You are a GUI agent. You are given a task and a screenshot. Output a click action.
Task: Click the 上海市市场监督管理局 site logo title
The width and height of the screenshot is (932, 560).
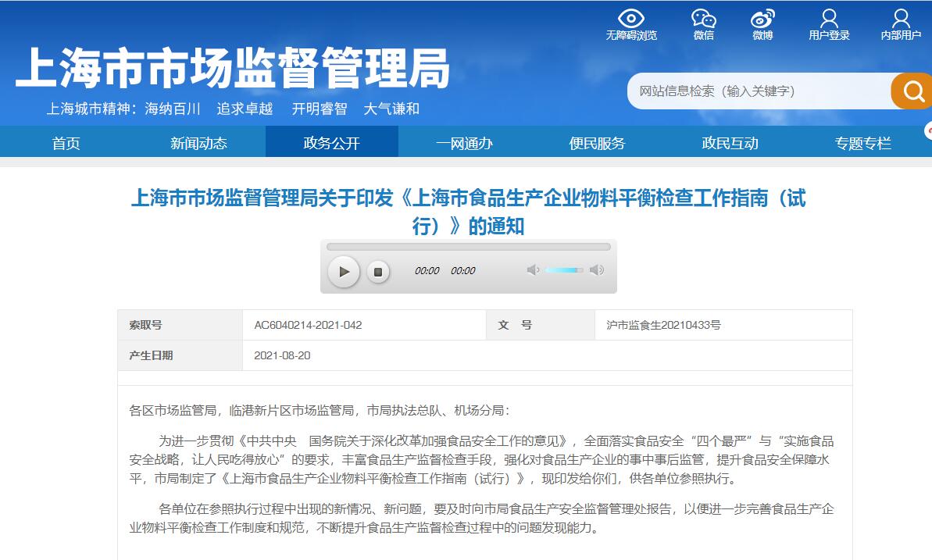pyautogui.click(x=232, y=68)
